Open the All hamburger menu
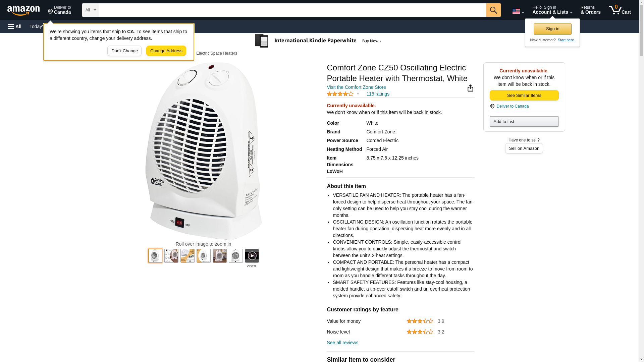 coord(15,26)
